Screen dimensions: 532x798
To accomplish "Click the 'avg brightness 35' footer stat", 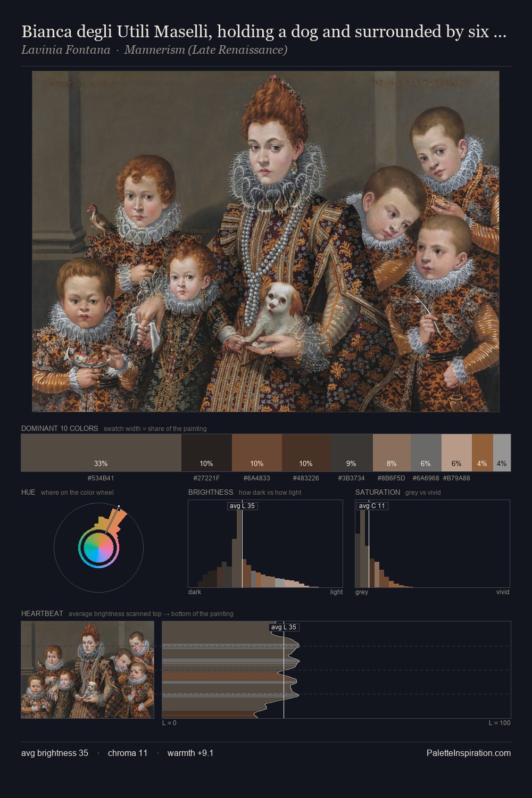I will [x=55, y=753].
